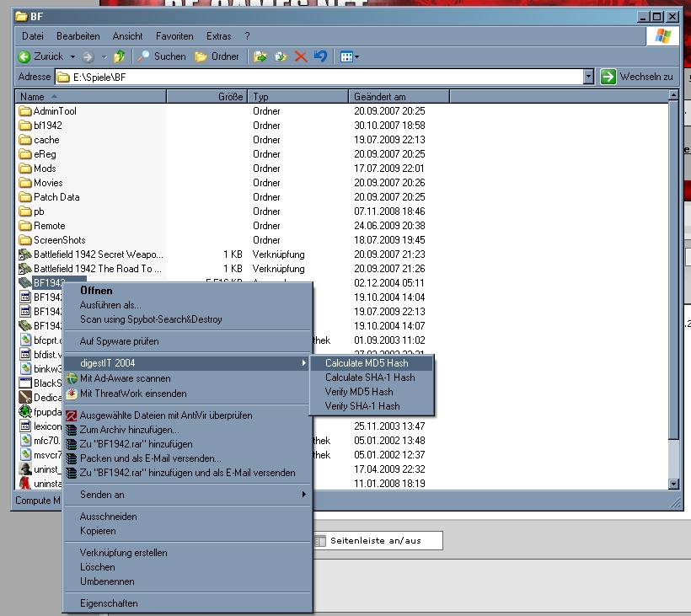Open the Bearbeiten menu
691x616 pixels.
click(78, 36)
